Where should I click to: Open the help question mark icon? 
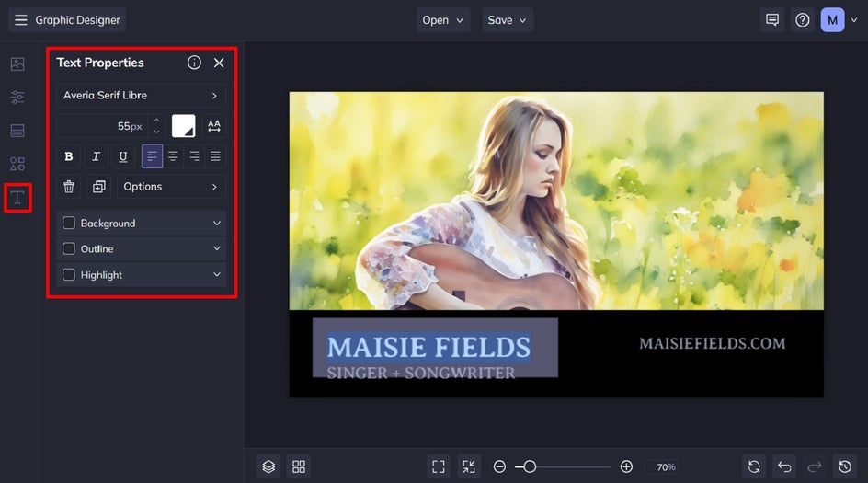pyautogui.click(x=802, y=20)
